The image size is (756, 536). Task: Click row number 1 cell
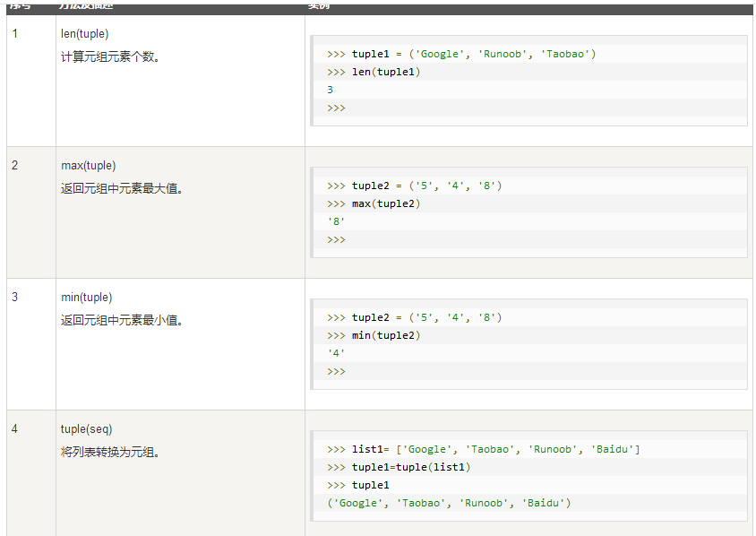coord(15,34)
